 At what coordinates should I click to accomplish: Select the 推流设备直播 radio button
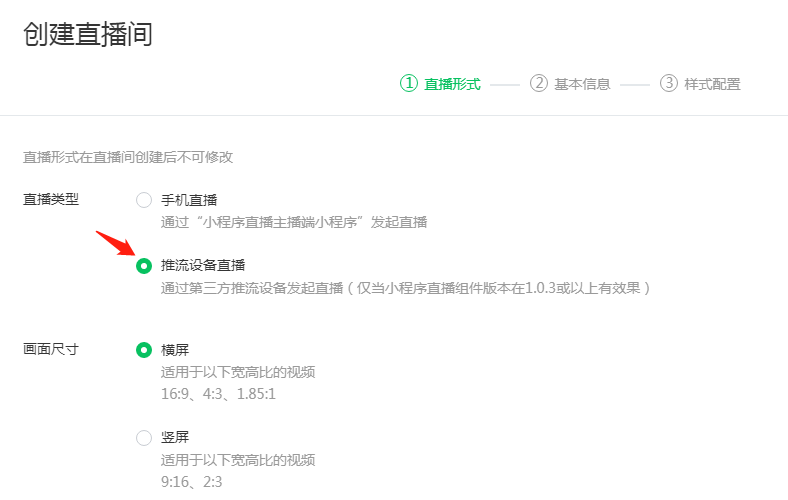click(x=144, y=266)
